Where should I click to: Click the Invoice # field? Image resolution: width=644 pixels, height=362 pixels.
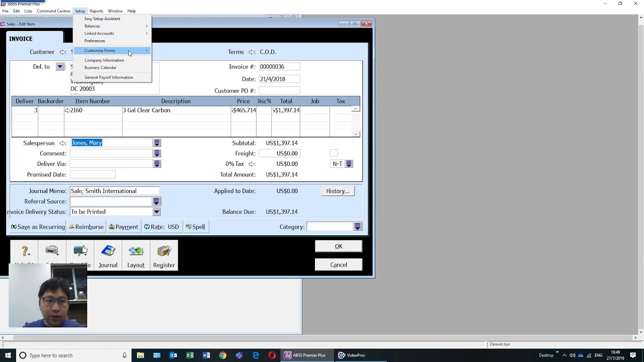pyautogui.click(x=279, y=66)
